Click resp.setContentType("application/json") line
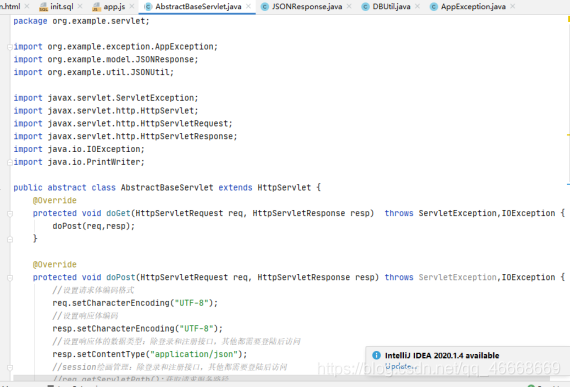The height and width of the screenshot is (387, 570). coord(149,354)
